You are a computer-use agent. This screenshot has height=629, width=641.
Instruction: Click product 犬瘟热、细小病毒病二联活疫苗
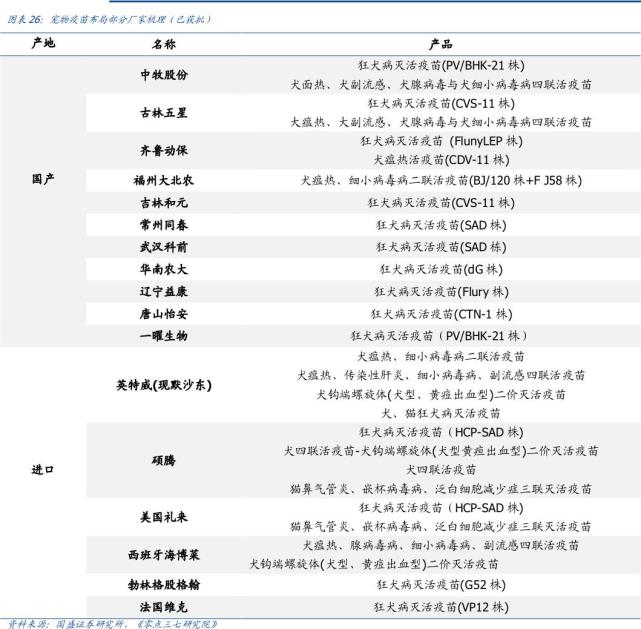[x=441, y=356]
